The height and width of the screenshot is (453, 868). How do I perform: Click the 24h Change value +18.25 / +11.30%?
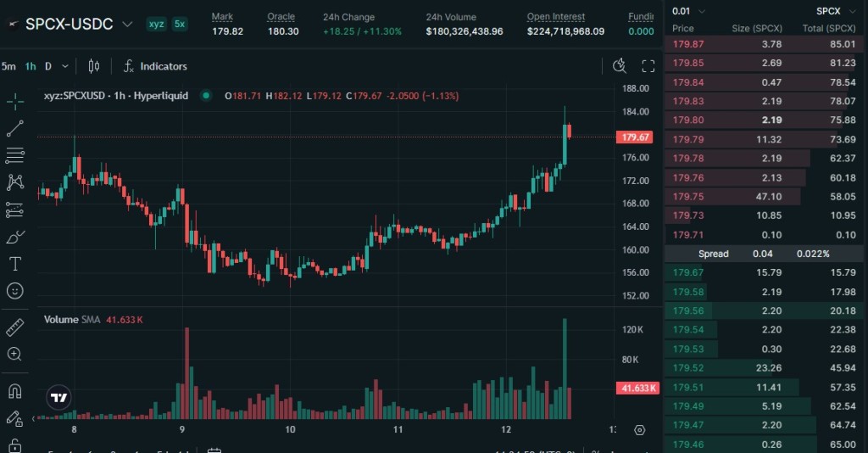tap(363, 31)
